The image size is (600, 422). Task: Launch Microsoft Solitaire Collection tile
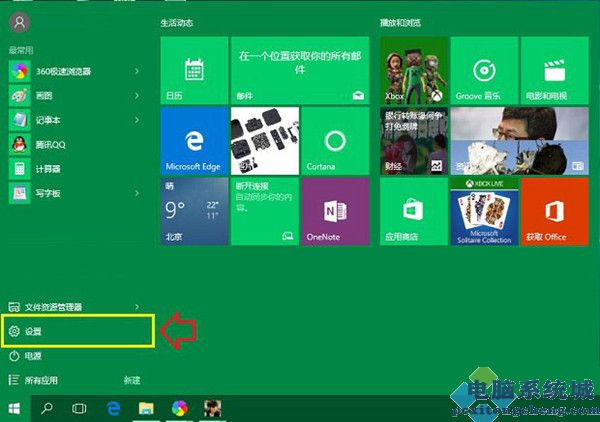tap(484, 211)
